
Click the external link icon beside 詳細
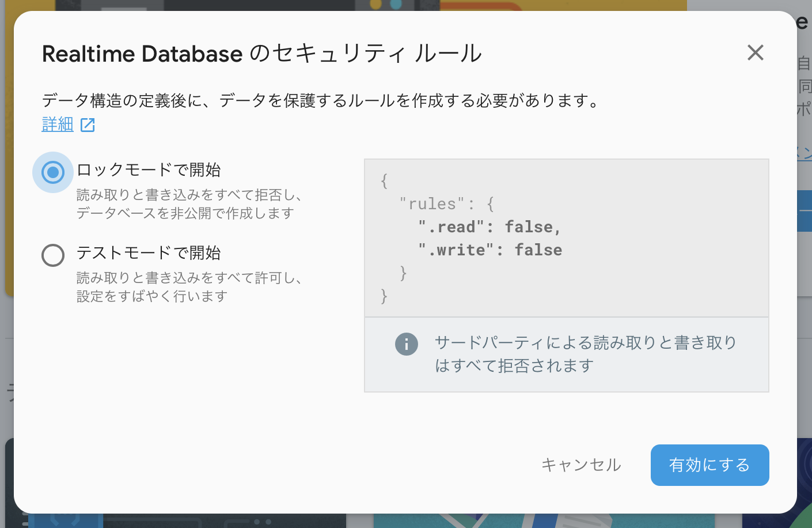88,125
